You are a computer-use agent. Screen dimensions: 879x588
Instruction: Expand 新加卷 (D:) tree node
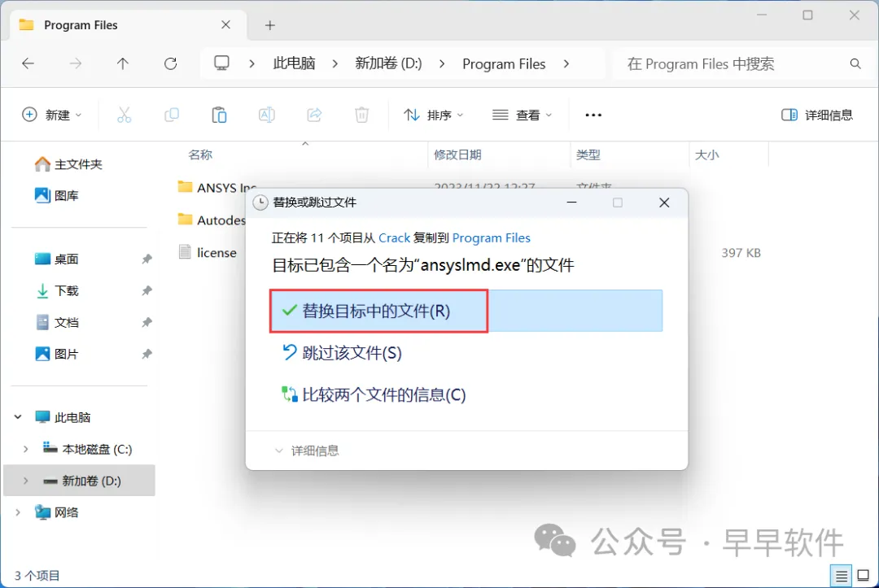(x=26, y=481)
